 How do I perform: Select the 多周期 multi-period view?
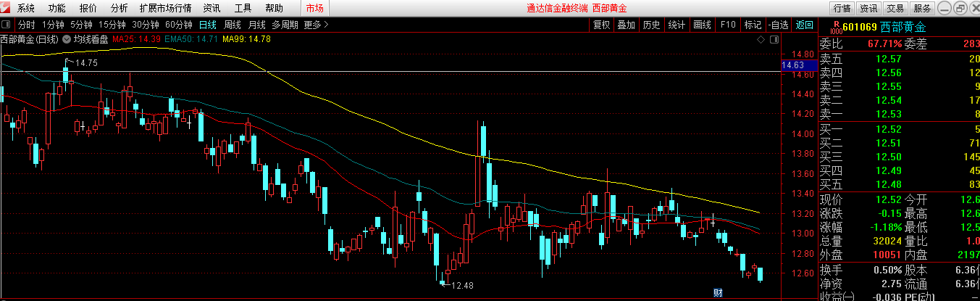coord(285,24)
